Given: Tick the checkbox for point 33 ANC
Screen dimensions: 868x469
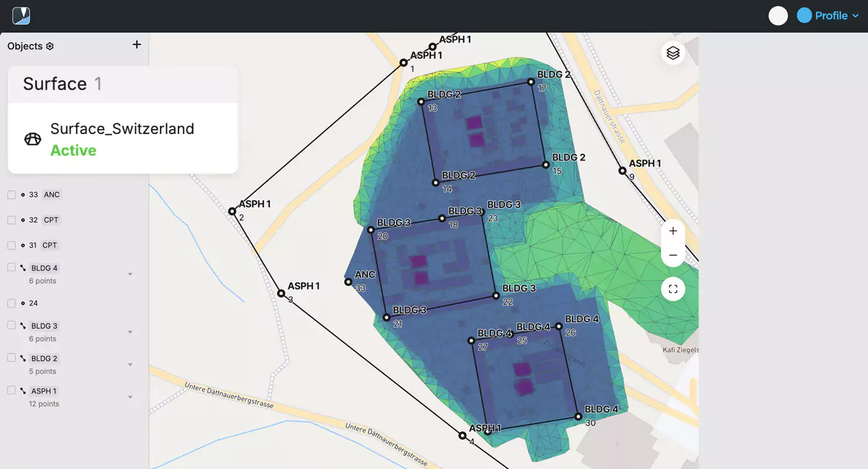Looking at the screenshot, I should [x=11, y=195].
